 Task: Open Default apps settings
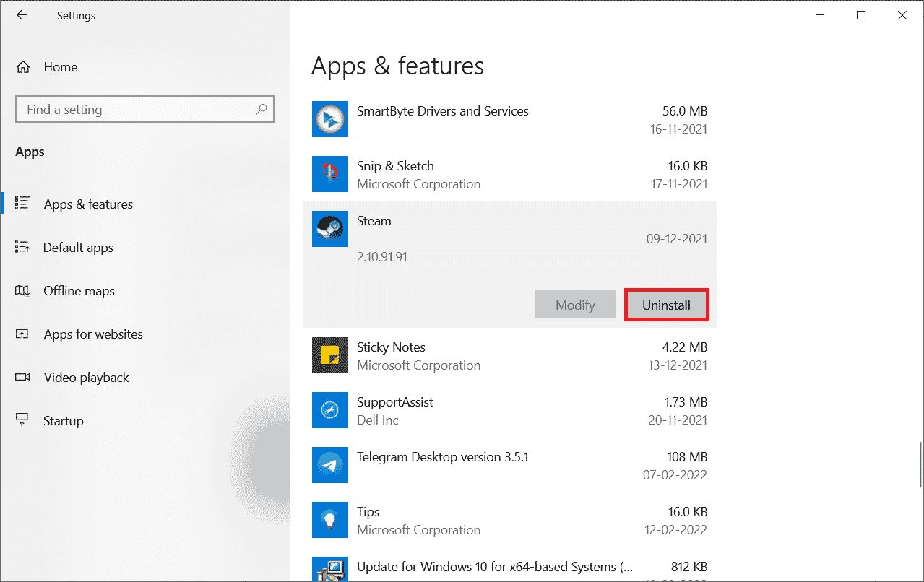(144, 247)
